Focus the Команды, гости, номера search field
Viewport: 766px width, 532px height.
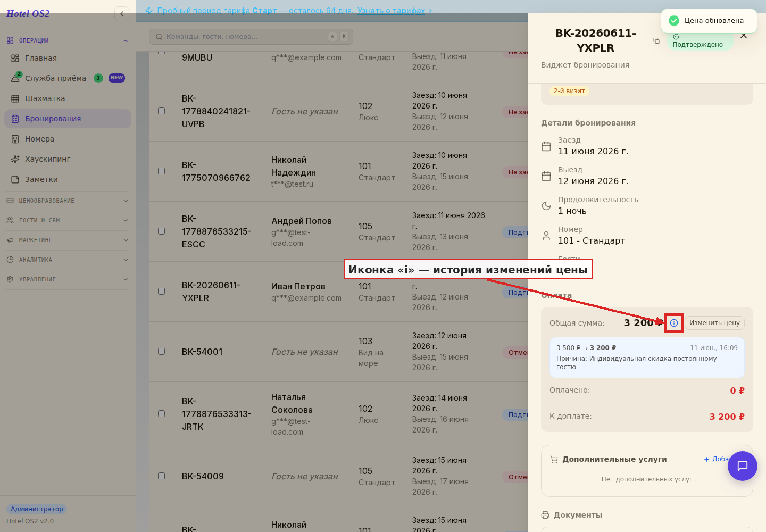(x=251, y=37)
